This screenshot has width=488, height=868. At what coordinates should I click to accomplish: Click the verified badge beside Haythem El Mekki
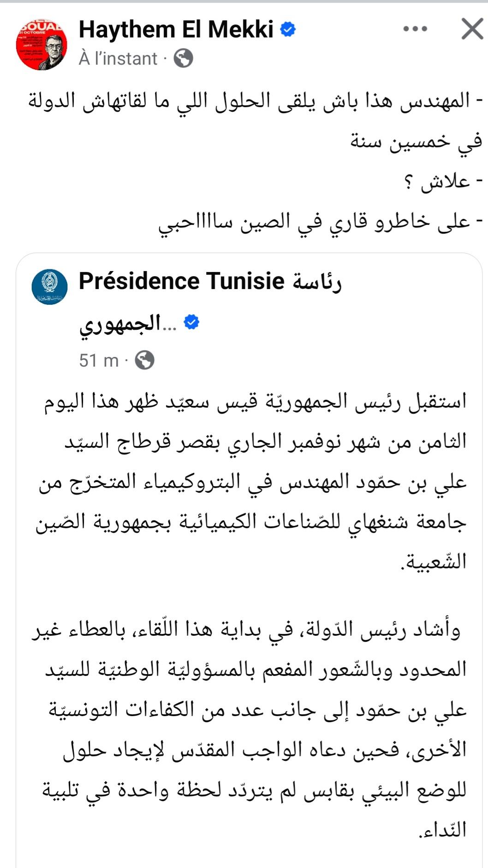288,30
